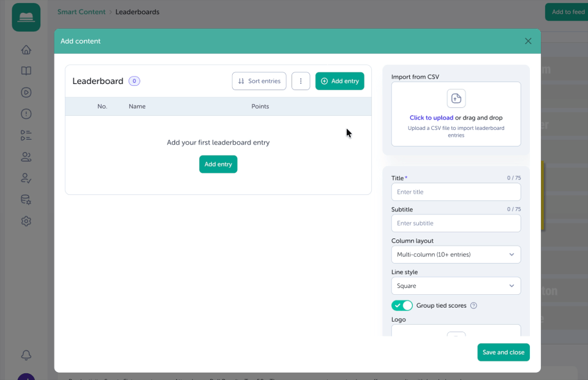
Task: Open the notifications bell icon
Action: pos(26,355)
